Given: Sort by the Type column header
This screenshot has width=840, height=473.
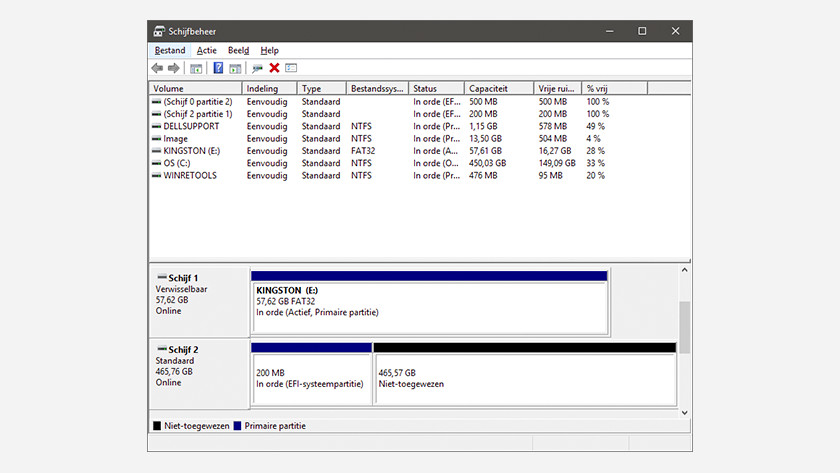Looking at the screenshot, I should [322, 88].
